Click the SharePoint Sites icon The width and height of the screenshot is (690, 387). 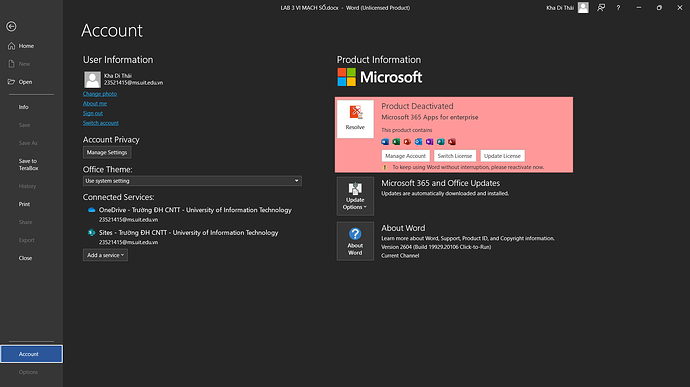(x=92, y=232)
